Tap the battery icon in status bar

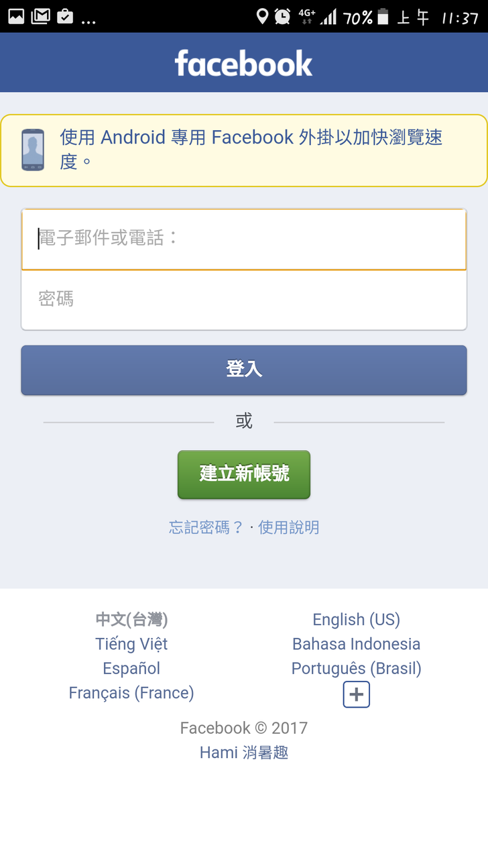tap(383, 17)
